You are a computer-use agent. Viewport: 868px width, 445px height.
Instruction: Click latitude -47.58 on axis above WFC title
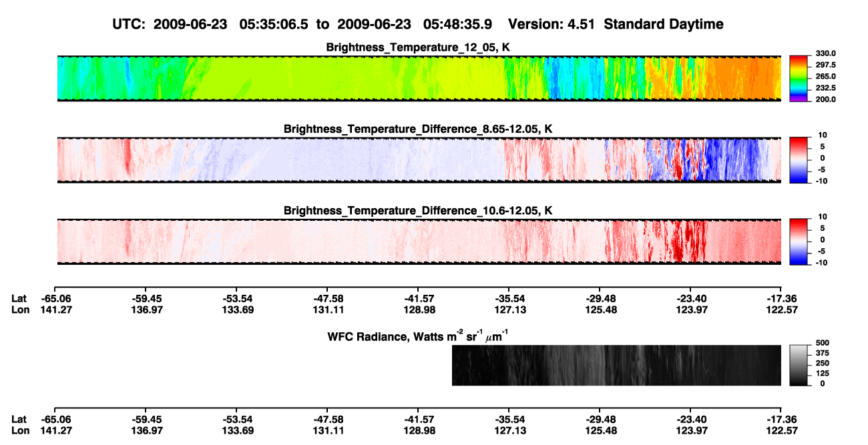329,298
